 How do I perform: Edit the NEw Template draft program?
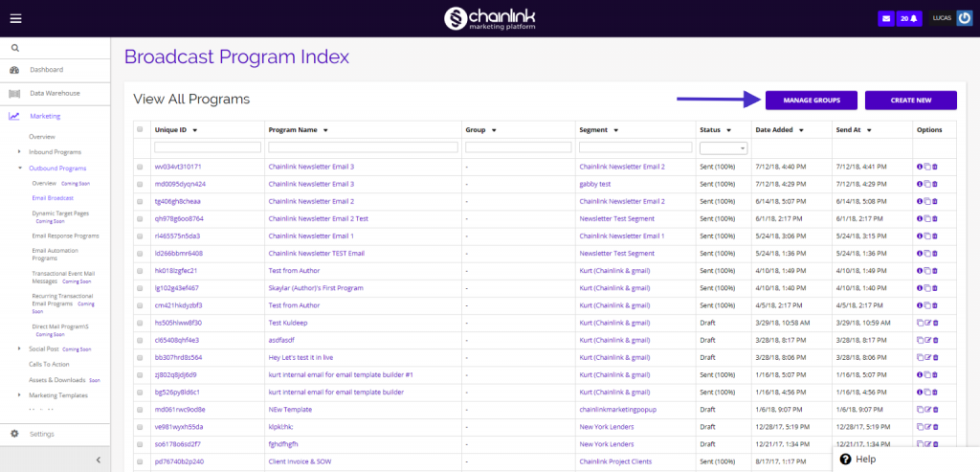tap(928, 410)
